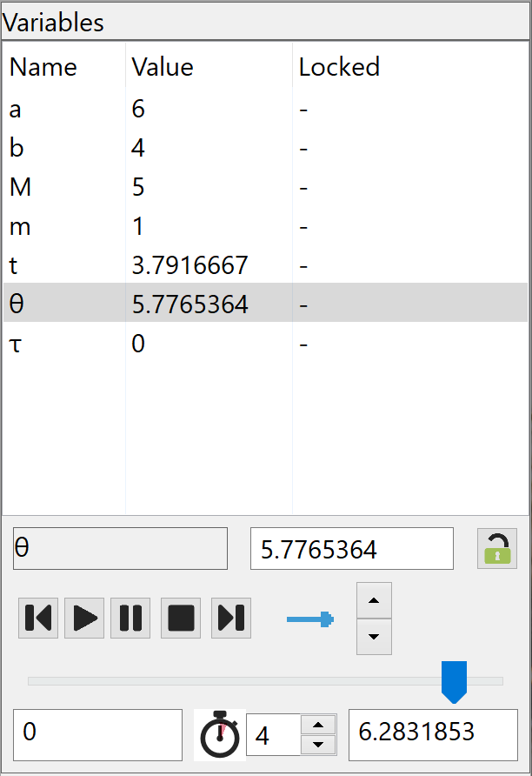Toggle the Locked cell for variable t
This screenshot has width=532, height=776.
(304, 265)
